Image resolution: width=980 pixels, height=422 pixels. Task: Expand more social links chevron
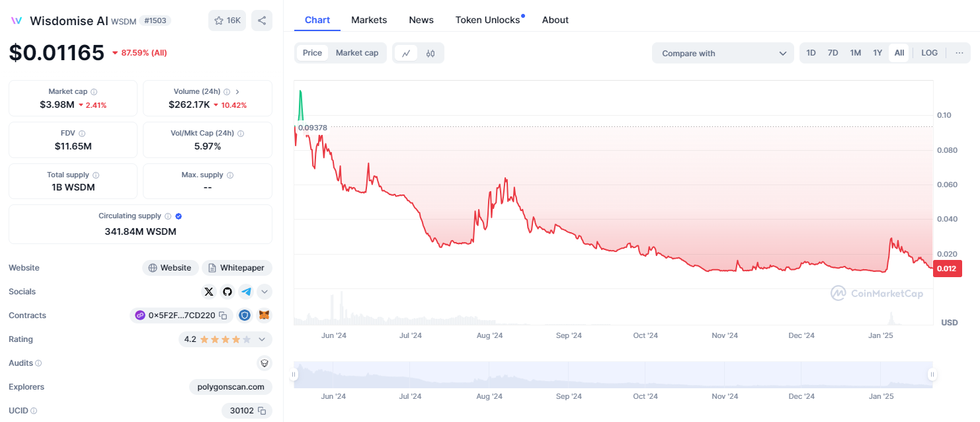coord(265,292)
